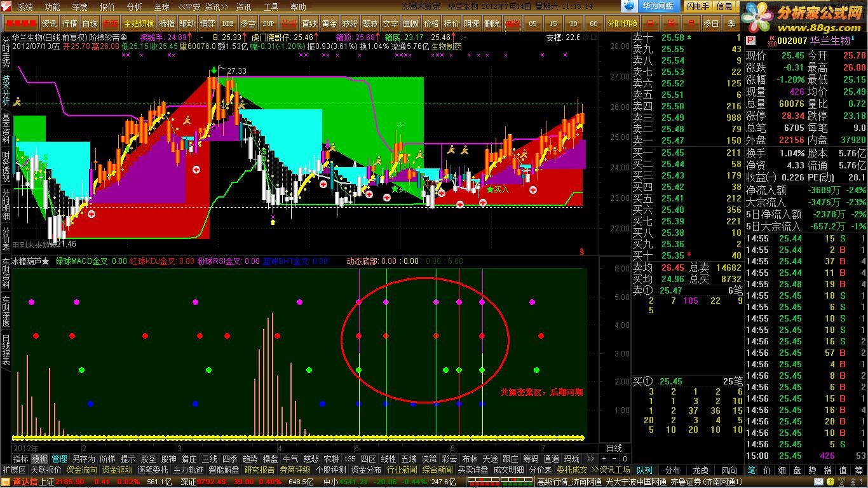Click the - zoom out chart button

[x=614, y=459]
